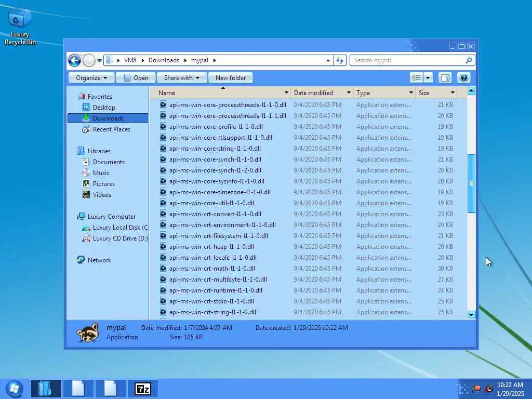The image size is (532, 399).
Task: Open the Videos library
Action: click(97, 194)
